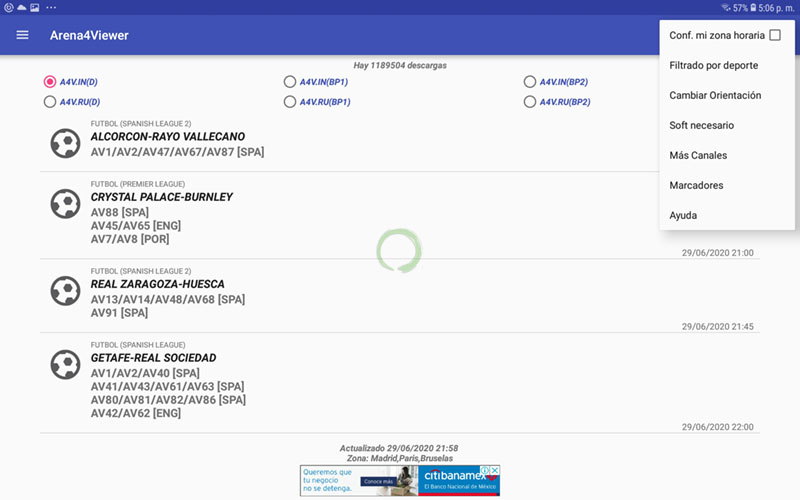This screenshot has height=500, width=800.
Task: Open Soft necesario menu entry
Action: click(x=701, y=126)
